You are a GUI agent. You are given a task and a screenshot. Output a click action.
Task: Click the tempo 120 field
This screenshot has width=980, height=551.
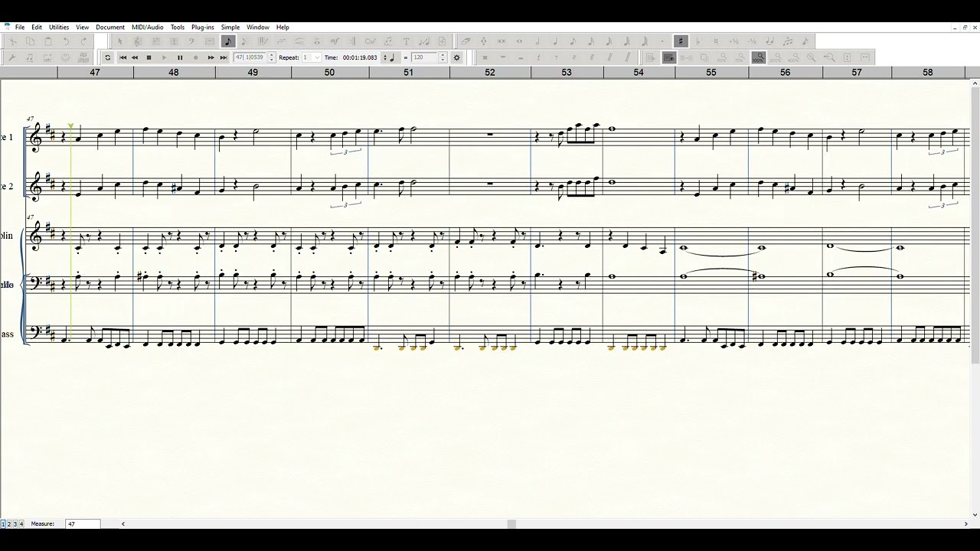click(423, 57)
